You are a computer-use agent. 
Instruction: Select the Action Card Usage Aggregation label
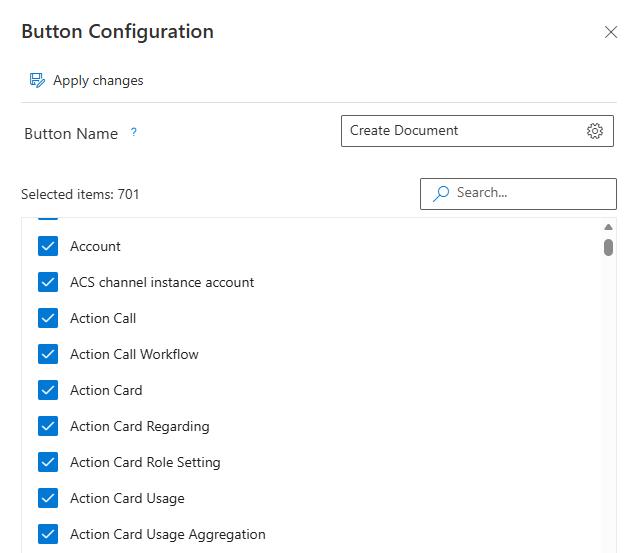point(167,534)
